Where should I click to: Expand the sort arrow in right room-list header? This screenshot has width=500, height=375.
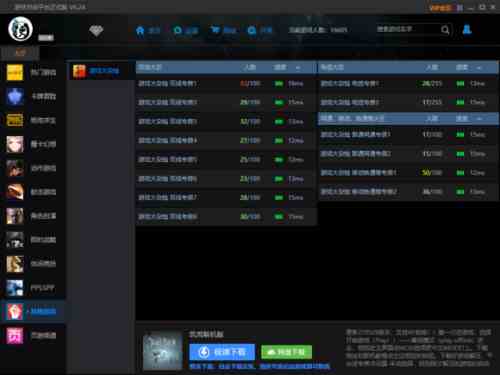pyautogui.click(x=479, y=68)
